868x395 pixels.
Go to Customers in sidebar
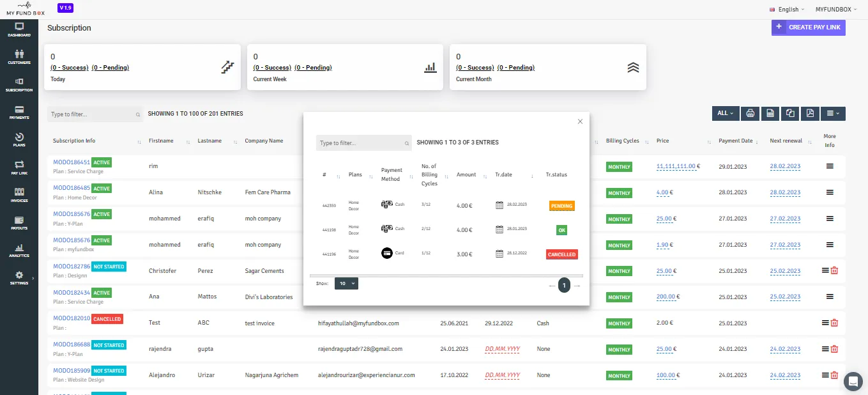coord(19,57)
